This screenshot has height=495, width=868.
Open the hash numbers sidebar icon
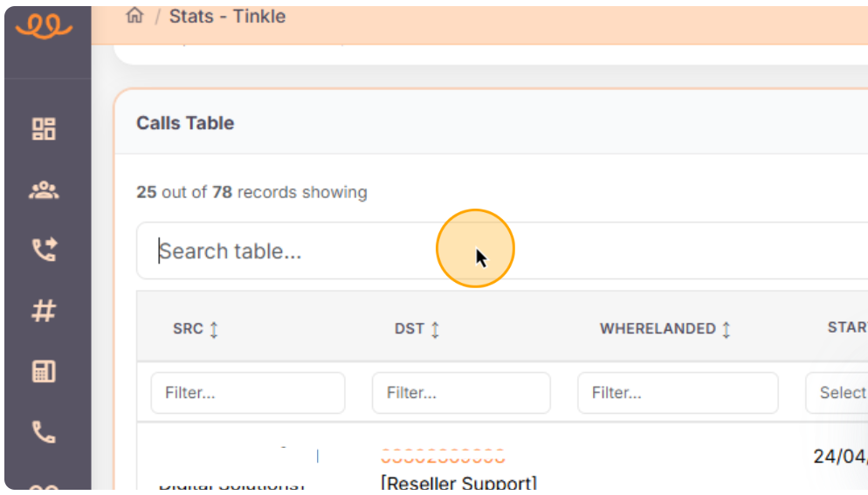tap(44, 311)
